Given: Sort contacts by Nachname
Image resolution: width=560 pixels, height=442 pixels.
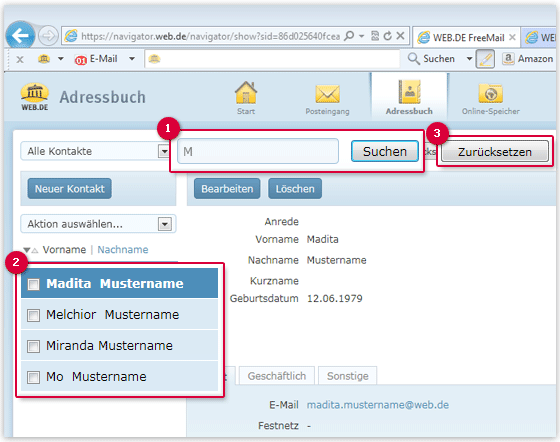Looking at the screenshot, I should [x=123, y=250].
